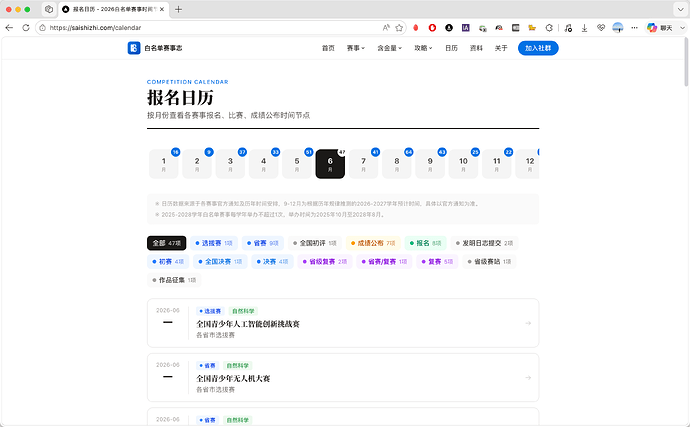The height and width of the screenshot is (427, 690).
Task: Toggle the 发明日志提交 filter chip
Action: click(x=484, y=243)
